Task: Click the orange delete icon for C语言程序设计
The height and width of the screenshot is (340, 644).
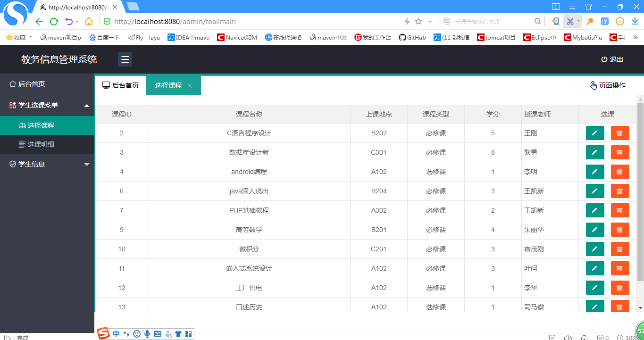Action: pyautogui.click(x=620, y=133)
